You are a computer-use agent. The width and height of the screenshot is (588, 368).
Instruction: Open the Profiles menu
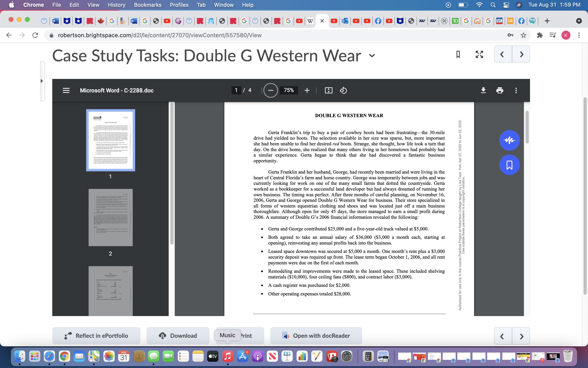(179, 5)
